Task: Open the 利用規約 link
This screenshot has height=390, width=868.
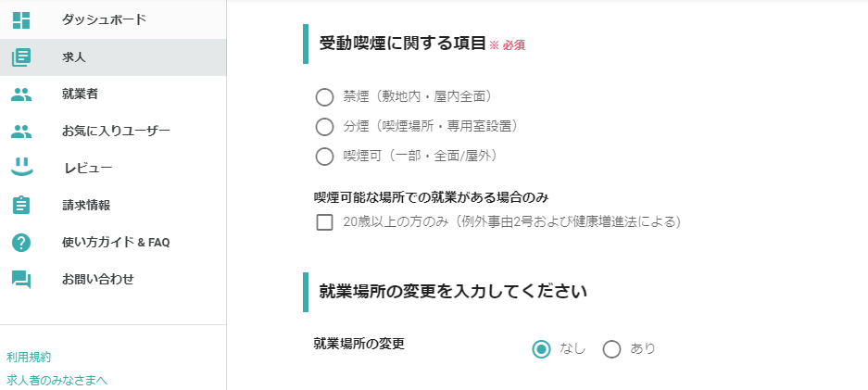Action: [x=29, y=358]
